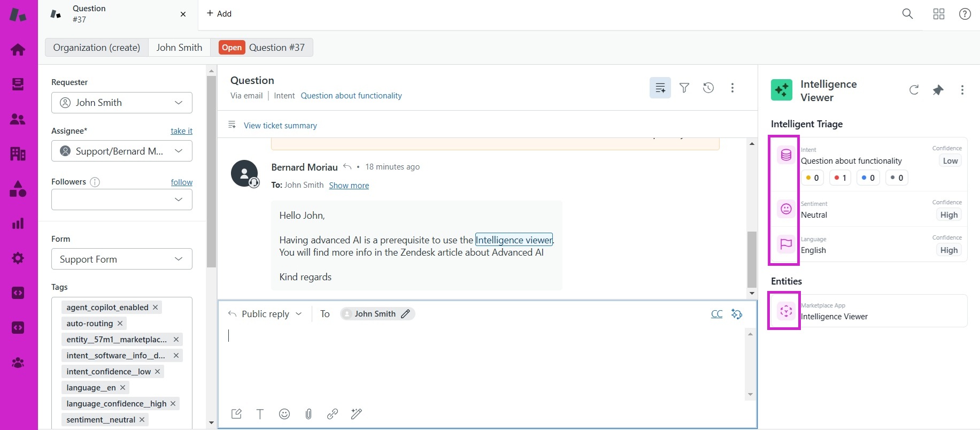Add a new tab
Image resolution: width=980 pixels, height=430 pixels.
(219, 14)
